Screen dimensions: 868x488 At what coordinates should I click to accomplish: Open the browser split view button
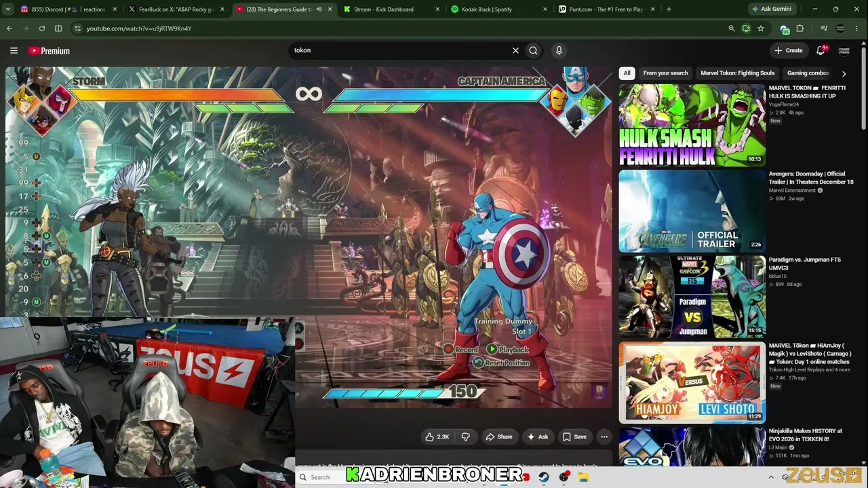point(58,28)
